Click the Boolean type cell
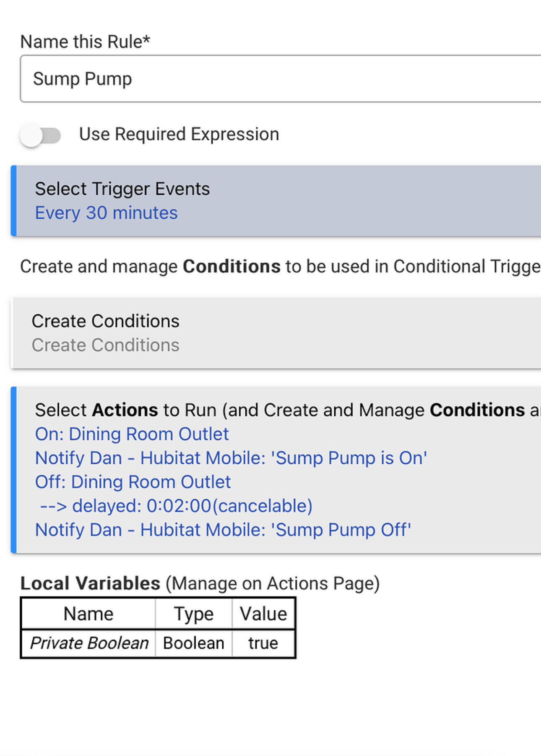This screenshot has width=541, height=756. click(x=194, y=643)
